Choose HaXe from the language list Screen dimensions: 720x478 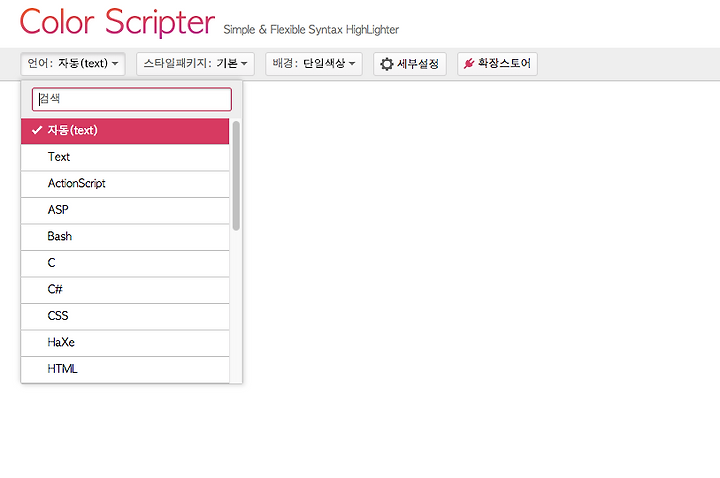coord(125,343)
